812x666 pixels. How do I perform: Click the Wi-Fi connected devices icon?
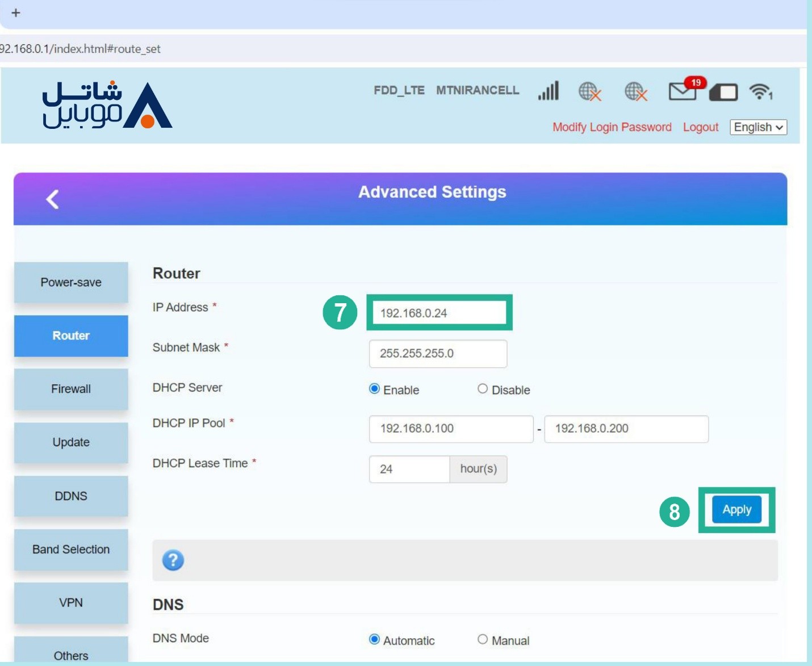761,91
